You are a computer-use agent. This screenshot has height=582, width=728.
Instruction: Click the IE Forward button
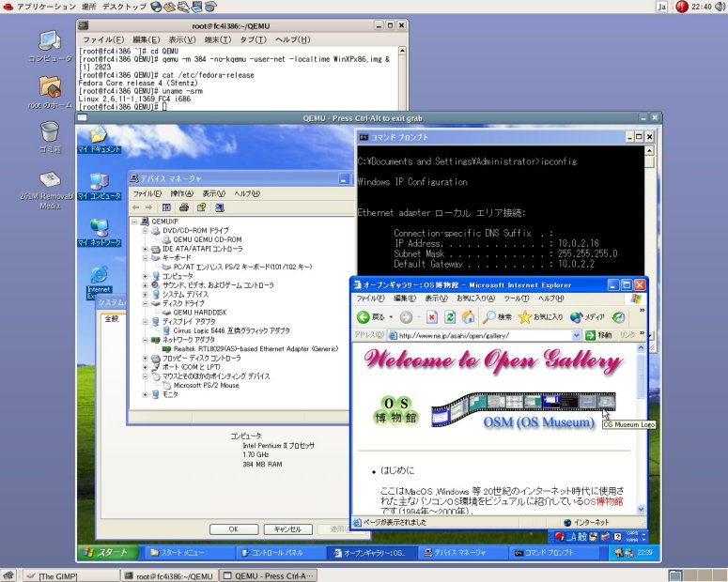(x=406, y=317)
